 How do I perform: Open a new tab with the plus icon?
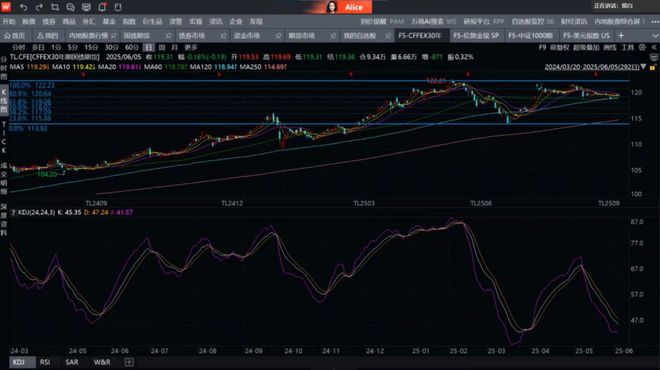click(x=621, y=36)
